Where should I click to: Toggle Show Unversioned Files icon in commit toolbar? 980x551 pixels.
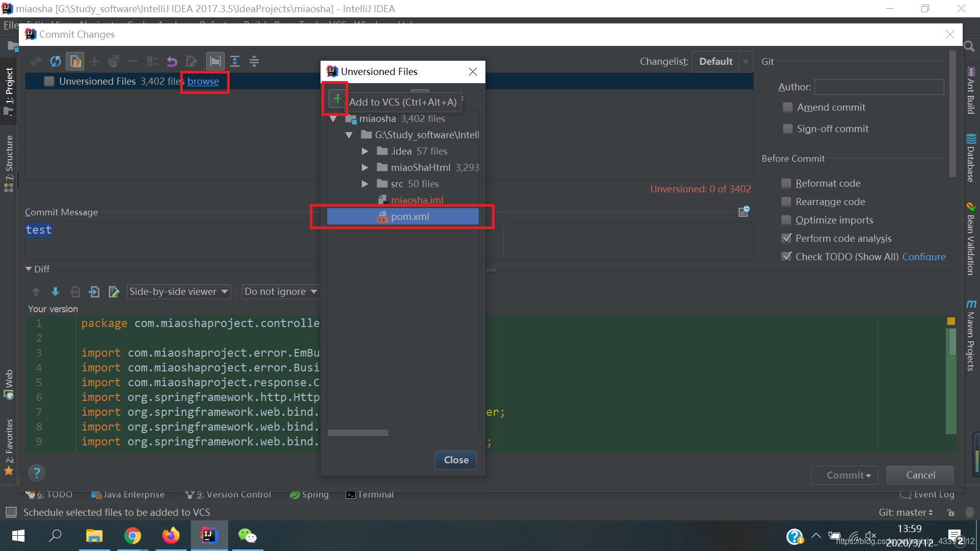coord(76,62)
